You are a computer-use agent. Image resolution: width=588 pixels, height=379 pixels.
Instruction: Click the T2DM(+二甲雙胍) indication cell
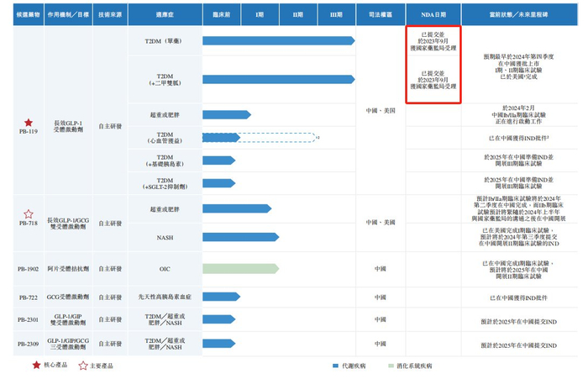165,80
